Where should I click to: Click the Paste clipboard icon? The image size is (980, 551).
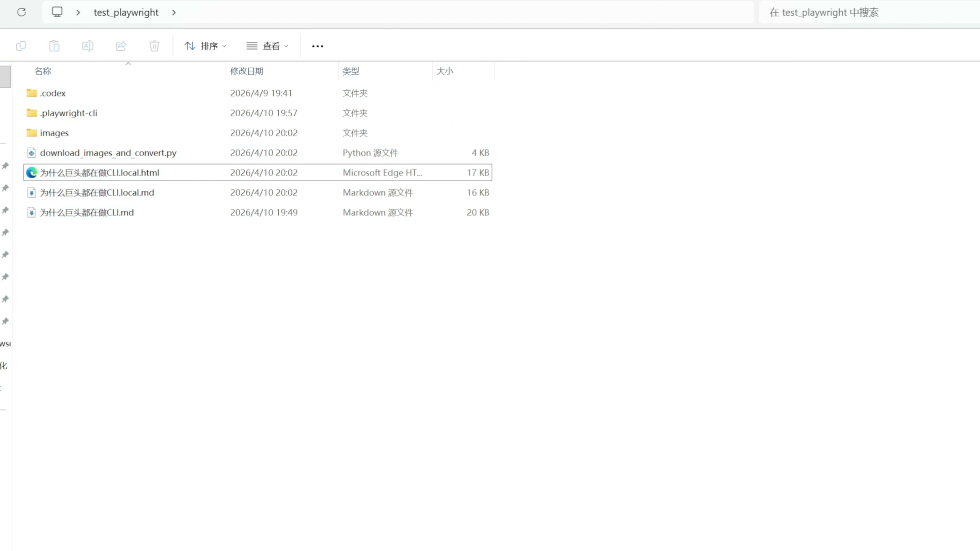pyautogui.click(x=54, y=46)
